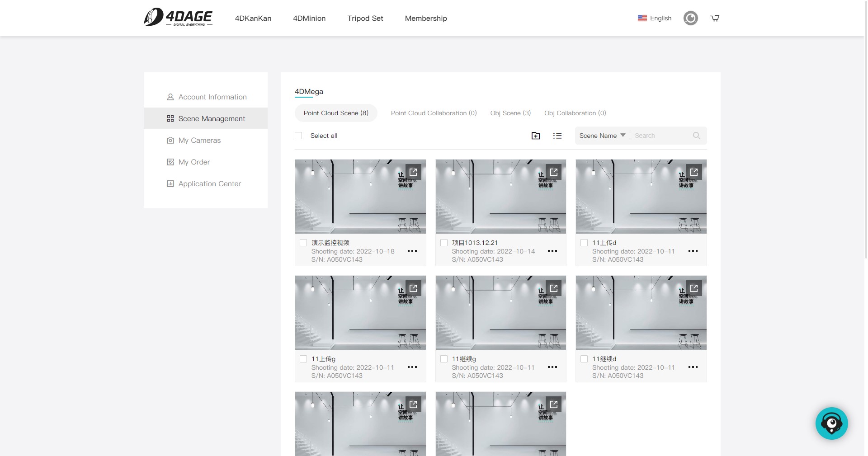Switch to Obj Scene (3) tab
Viewport: 868px width, 456px height.
click(510, 113)
